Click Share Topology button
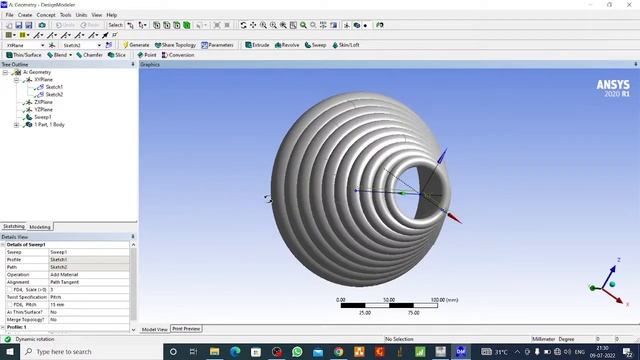Screen dimensions: 640x360 176,45
